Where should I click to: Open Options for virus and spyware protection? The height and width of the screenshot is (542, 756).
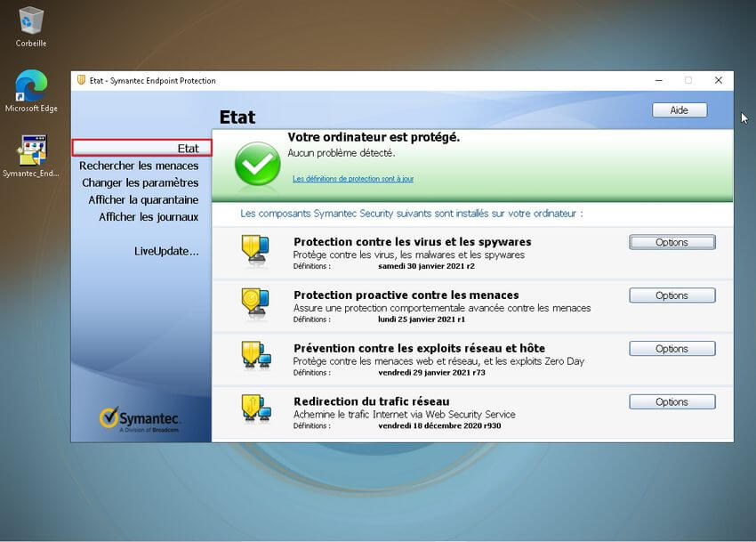click(672, 242)
